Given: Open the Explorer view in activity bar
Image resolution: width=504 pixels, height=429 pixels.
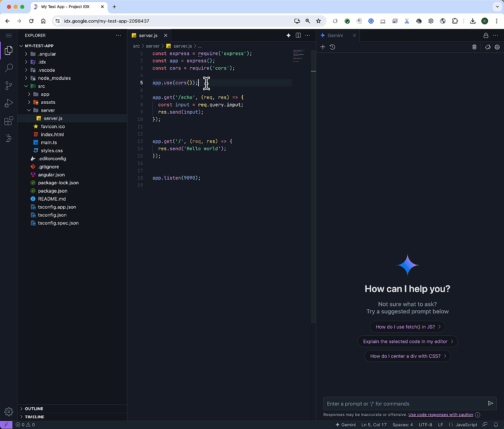Looking at the screenshot, I should (x=9, y=50).
